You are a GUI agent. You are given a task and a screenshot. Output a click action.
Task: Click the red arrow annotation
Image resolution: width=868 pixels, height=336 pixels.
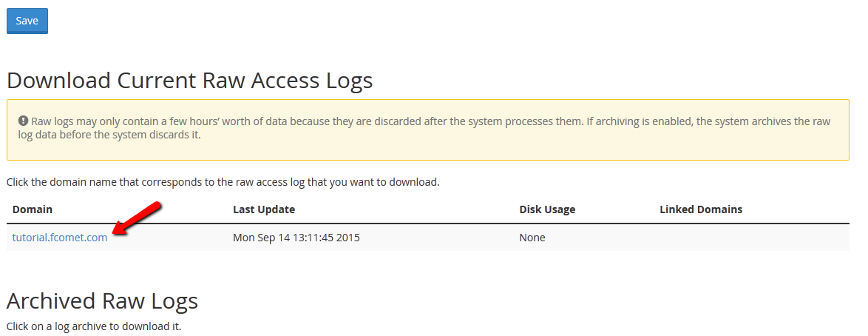click(x=138, y=220)
